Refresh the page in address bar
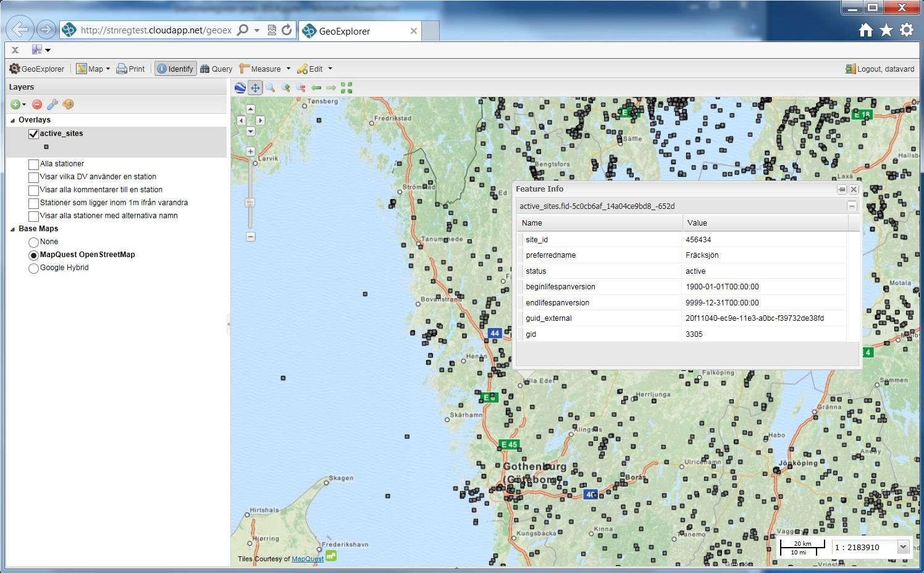The width and height of the screenshot is (924, 573). pyautogui.click(x=287, y=30)
